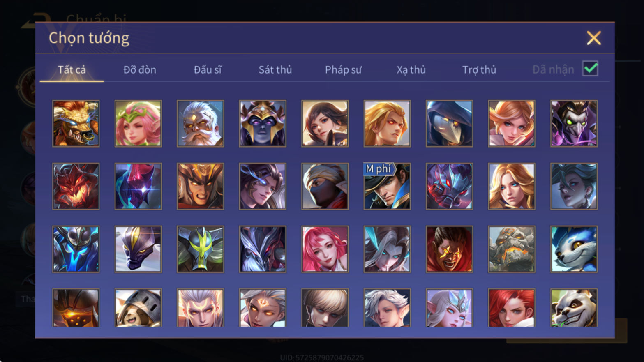Image resolution: width=644 pixels, height=362 pixels.
Task: Show the Sát thủ heroes tab
Action: pyautogui.click(x=275, y=70)
